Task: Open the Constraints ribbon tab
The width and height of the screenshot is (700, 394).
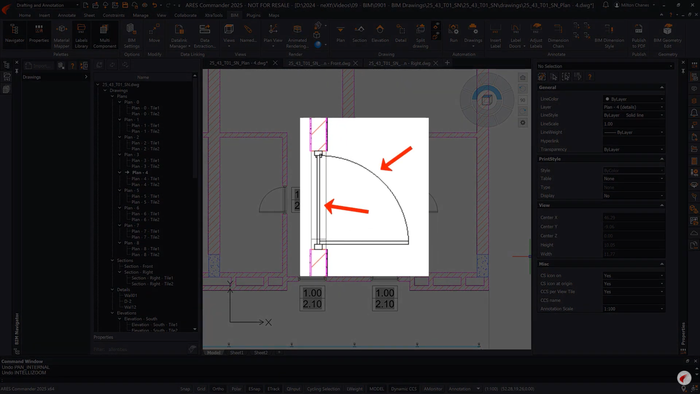Action: click(113, 15)
